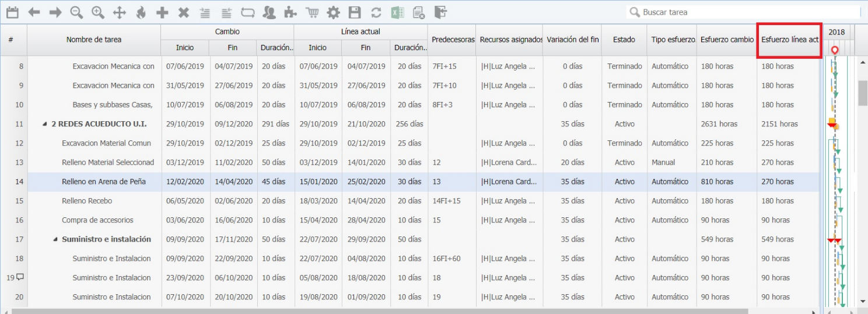Click the scroll down arrow
The image size is (868, 314).
(863, 301)
